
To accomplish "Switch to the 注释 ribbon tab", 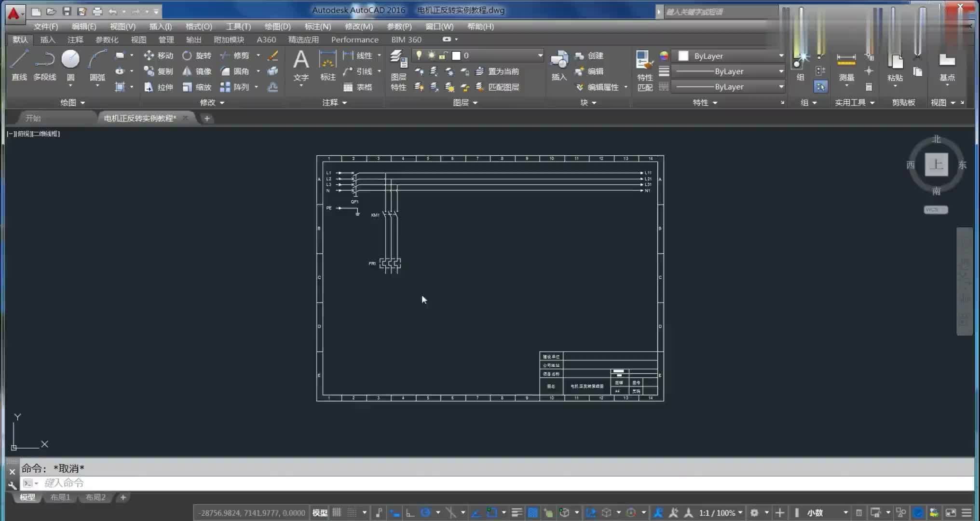I will 75,40.
